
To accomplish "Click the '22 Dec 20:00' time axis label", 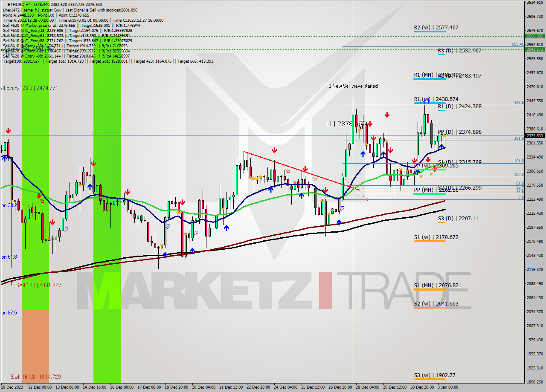I will pyautogui.click(x=258, y=387).
